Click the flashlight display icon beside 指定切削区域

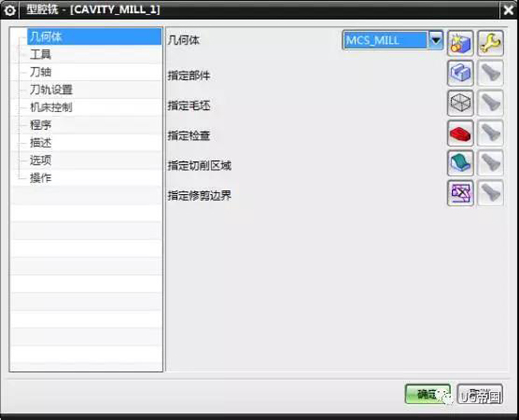pyautogui.click(x=491, y=163)
